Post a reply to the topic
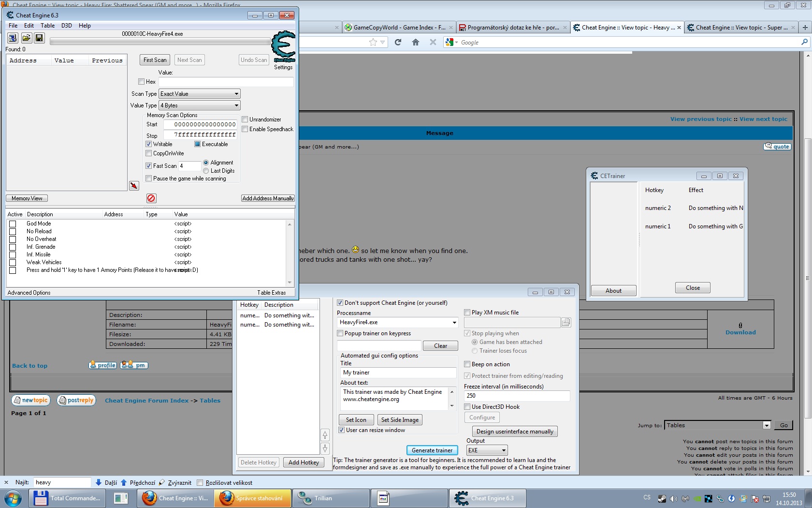This screenshot has height=508, width=812. point(76,400)
